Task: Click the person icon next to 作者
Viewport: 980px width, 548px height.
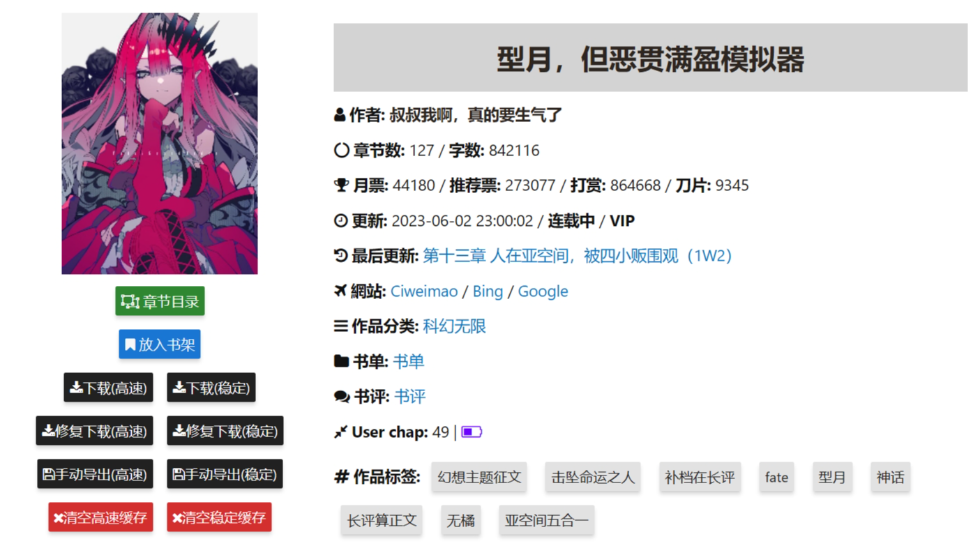Action: point(340,115)
